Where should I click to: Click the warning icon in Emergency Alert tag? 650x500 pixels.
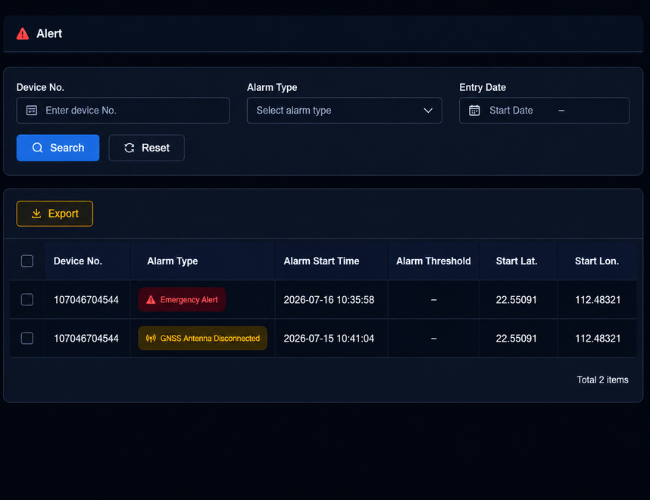(151, 300)
